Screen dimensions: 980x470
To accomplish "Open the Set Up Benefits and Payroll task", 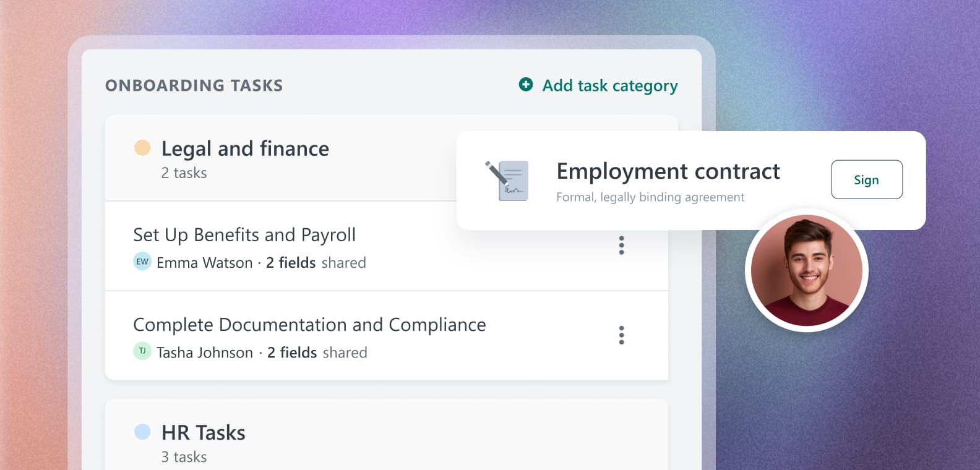I will point(244,235).
